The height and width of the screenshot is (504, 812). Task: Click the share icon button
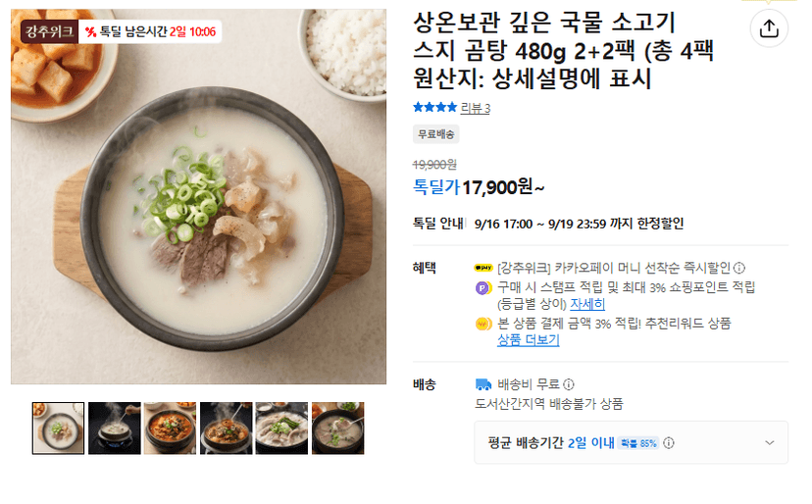coord(769,28)
